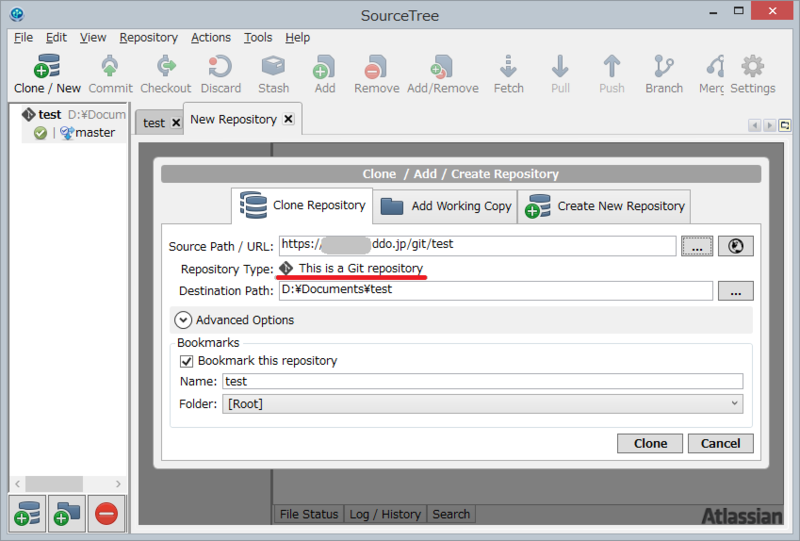The height and width of the screenshot is (541, 800).
Task: Browse for Source Path with ellipsis button
Action: click(697, 246)
